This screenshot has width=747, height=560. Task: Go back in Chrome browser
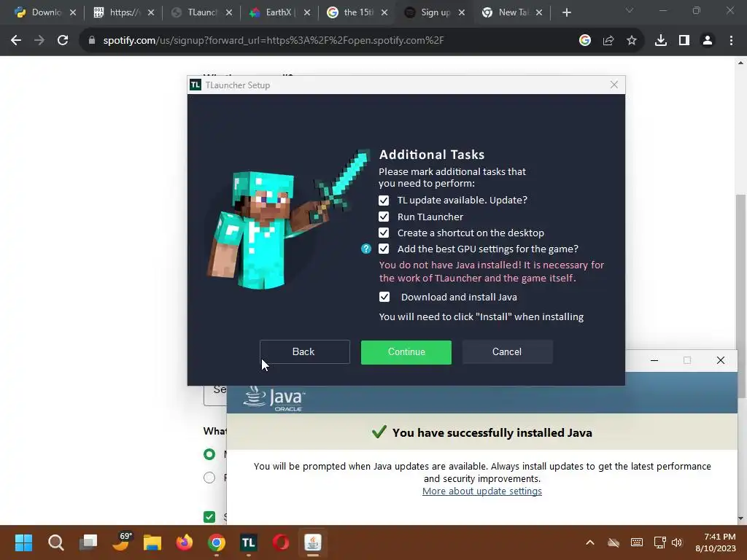tap(16, 41)
